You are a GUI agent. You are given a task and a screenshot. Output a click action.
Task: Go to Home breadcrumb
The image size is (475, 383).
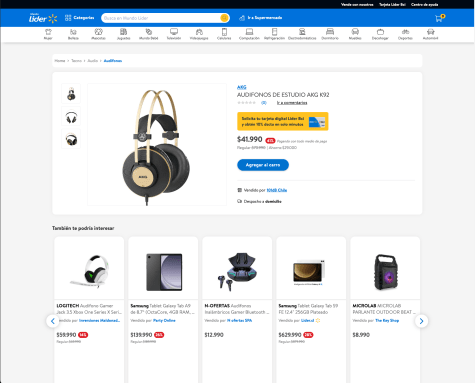[60, 61]
